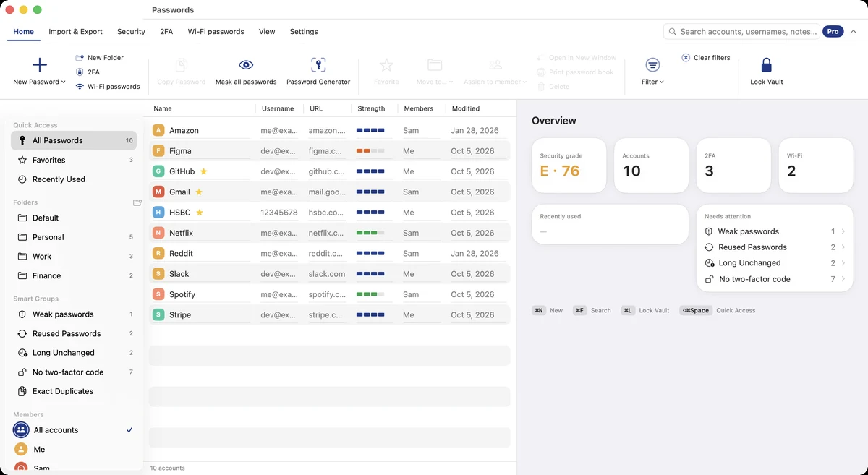Select the All accounts member filter
The image size is (868, 475).
click(72, 430)
